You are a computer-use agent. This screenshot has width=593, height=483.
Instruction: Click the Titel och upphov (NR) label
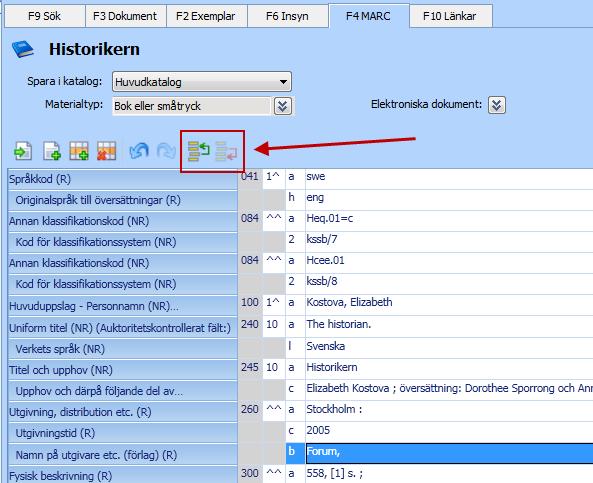[61, 370]
